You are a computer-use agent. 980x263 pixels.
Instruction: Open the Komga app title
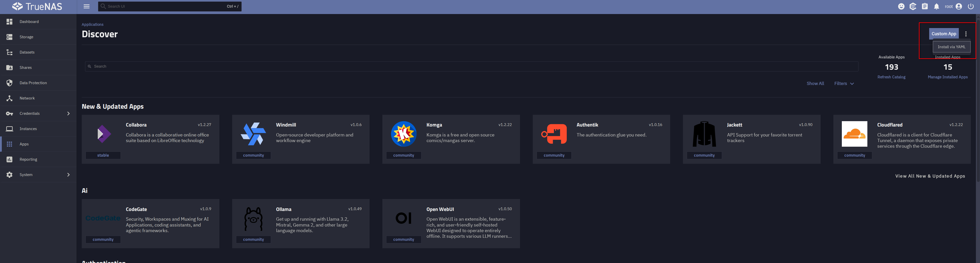pos(434,125)
